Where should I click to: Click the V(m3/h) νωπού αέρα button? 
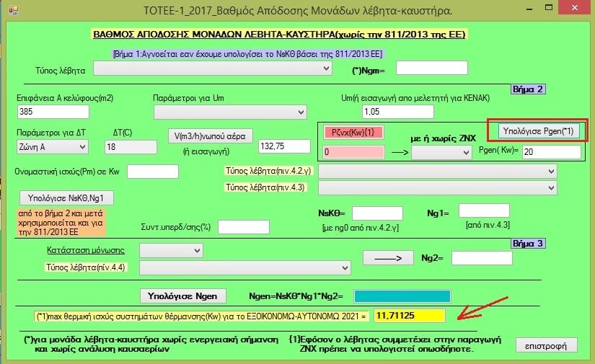[210, 136]
